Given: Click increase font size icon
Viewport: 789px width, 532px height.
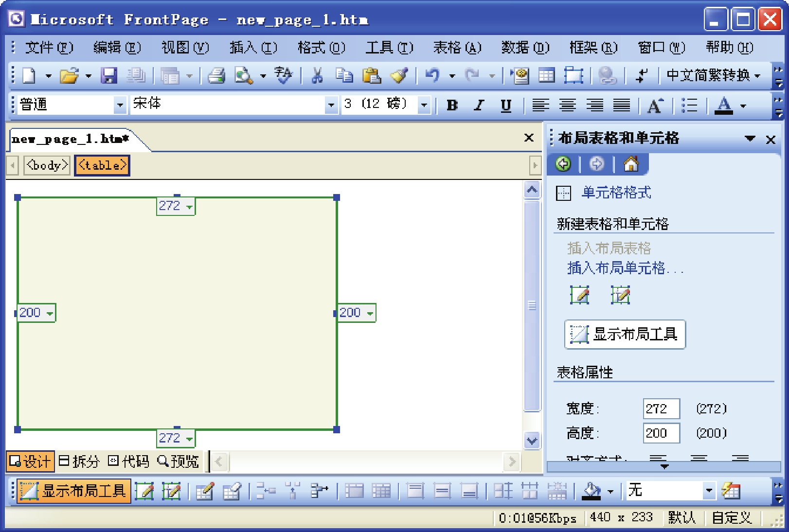Looking at the screenshot, I should click(x=655, y=105).
